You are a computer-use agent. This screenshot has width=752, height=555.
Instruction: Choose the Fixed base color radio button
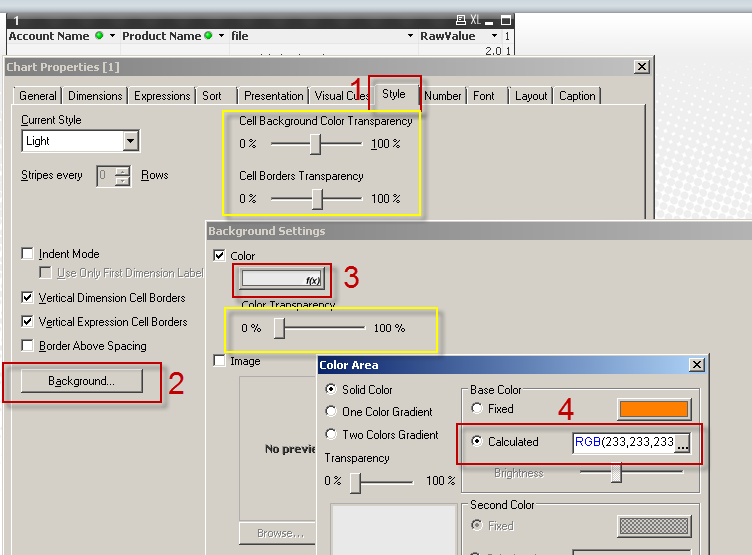click(477, 409)
